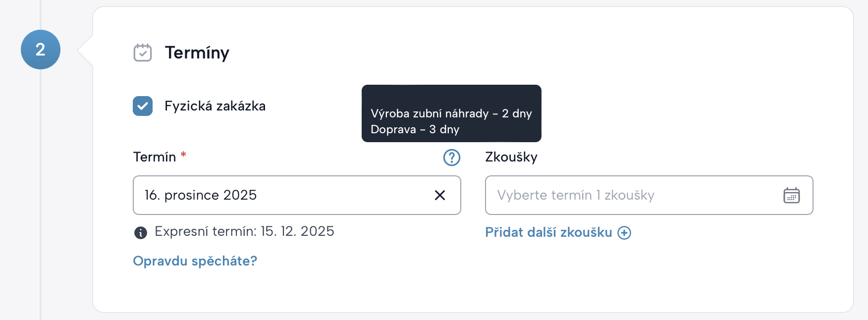The width and height of the screenshot is (868, 320).
Task: Open the Termín date field
Action: tap(282, 195)
